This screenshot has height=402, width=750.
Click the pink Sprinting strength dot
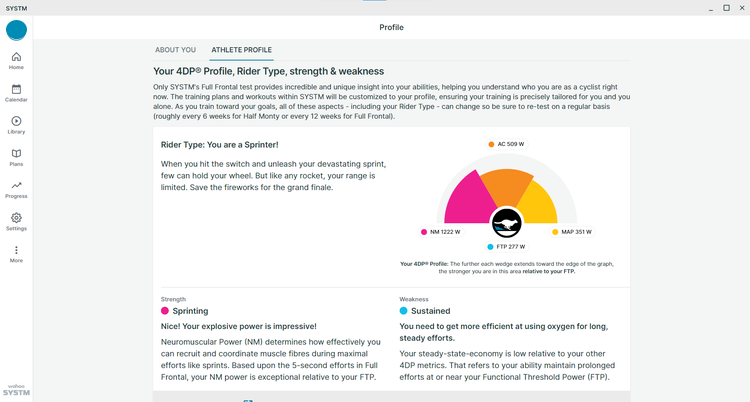click(165, 311)
